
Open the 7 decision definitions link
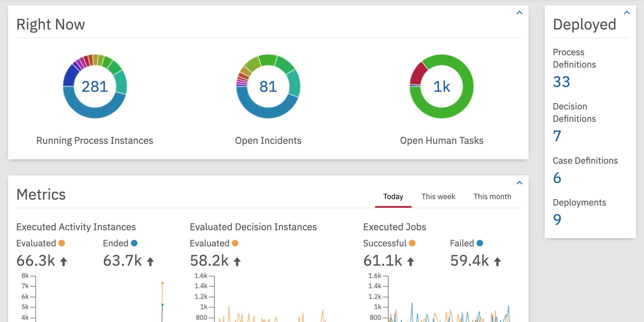557,136
